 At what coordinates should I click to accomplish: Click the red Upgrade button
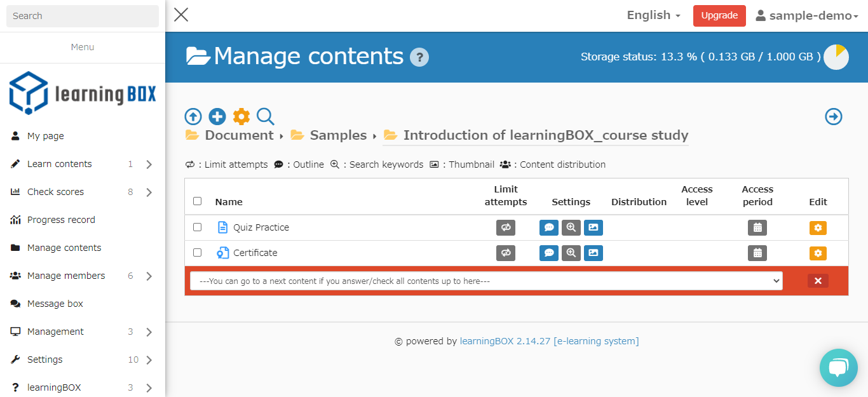tap(719, 16)
